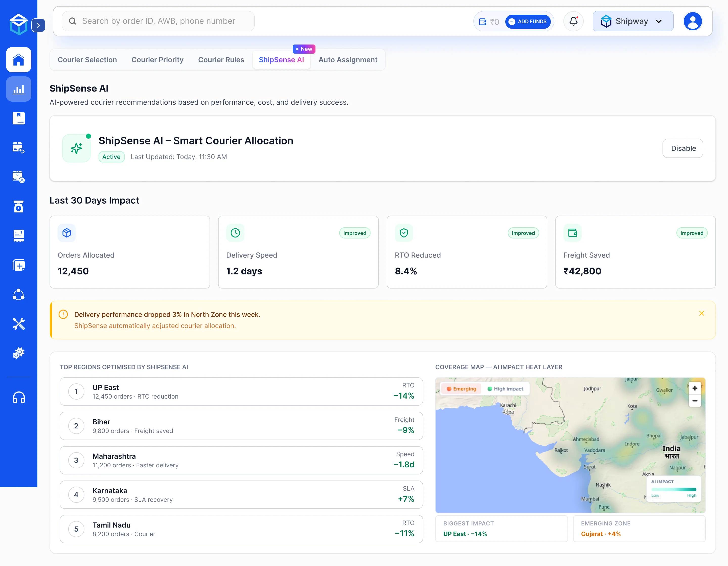The height and width of the screenshot is (566, 728).
Task: Click the AI Impact low-high gradient bar
Action: pyautogui.click(x=674, y=490)
